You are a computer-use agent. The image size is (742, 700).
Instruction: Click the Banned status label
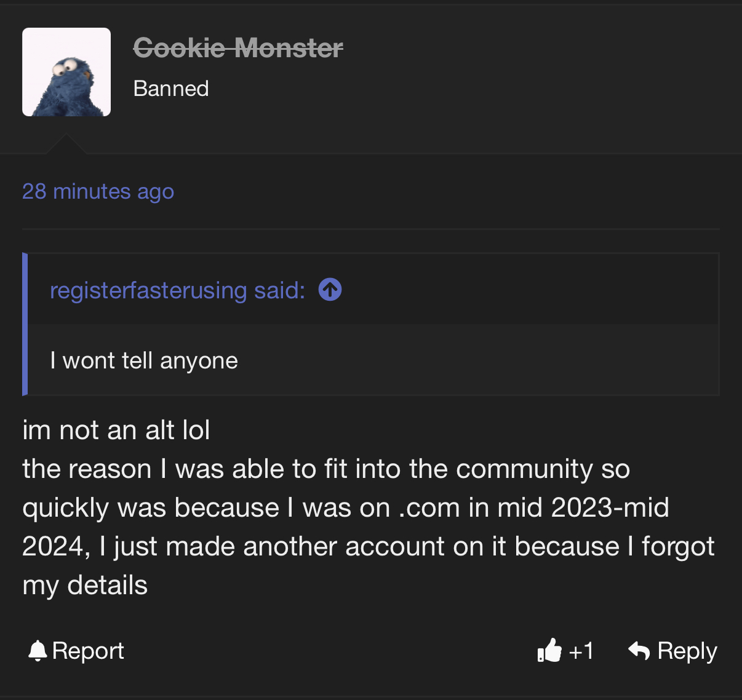171,89
